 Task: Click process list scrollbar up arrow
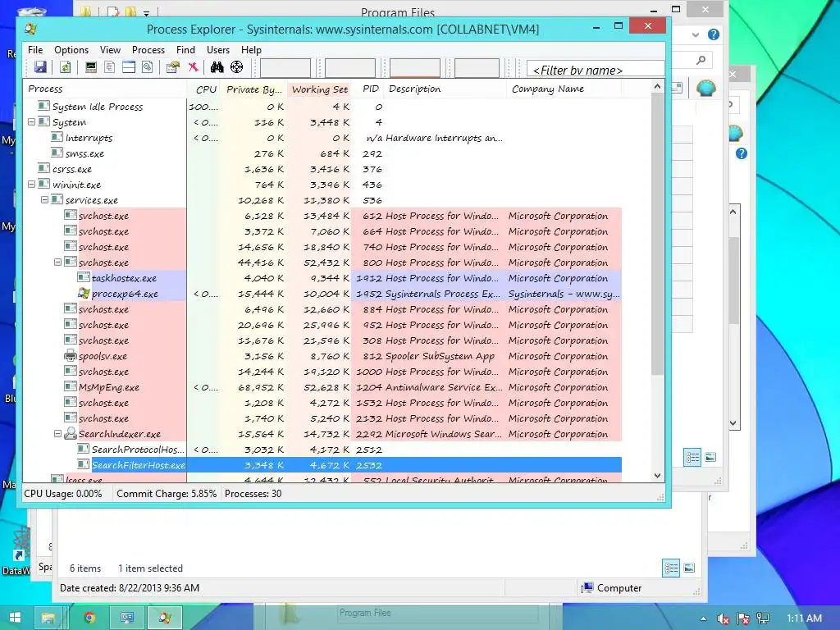pyautogui.click(x=657, y=86)
